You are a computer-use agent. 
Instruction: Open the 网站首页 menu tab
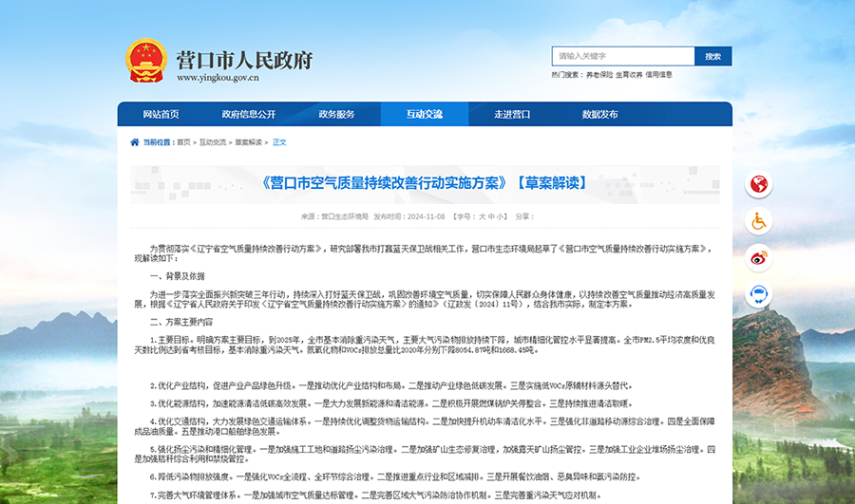pos(161,115)
